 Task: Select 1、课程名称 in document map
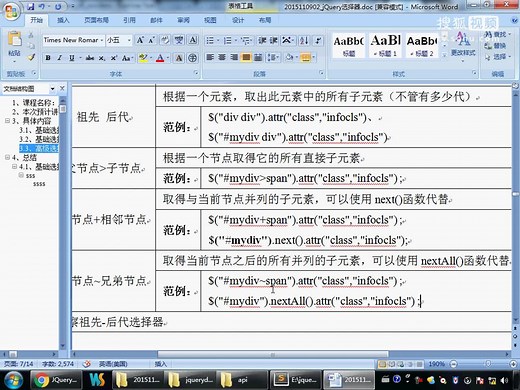(33, 103)
